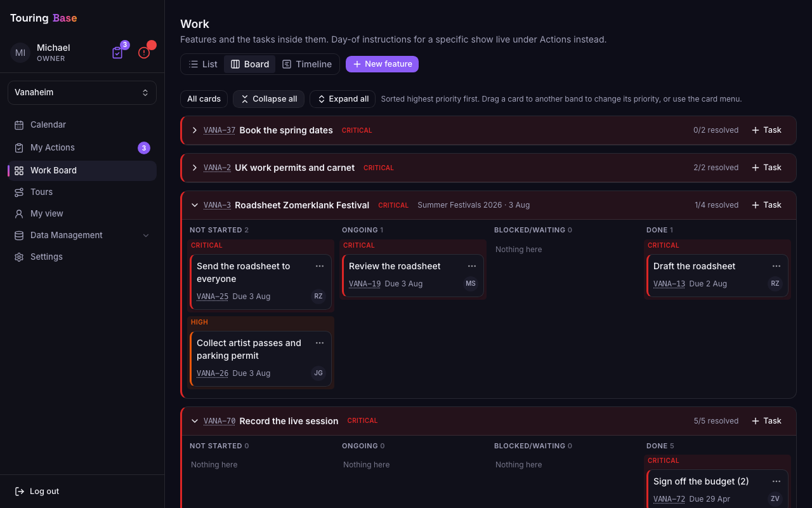Click the MI user avatar
The height and width of the screenshot is (508, 812).
tap(20, 53)
